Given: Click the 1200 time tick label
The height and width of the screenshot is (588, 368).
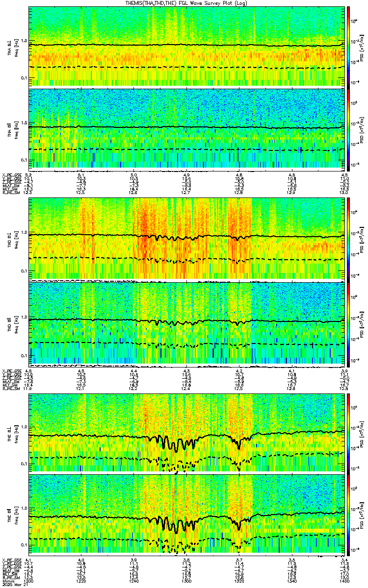Looking at the screenshot, I should click(x=28, y=581).
